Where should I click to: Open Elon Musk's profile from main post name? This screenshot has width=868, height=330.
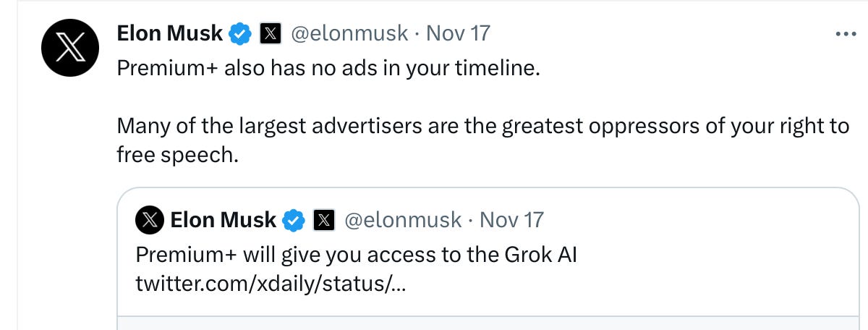(x=170, y=33)
